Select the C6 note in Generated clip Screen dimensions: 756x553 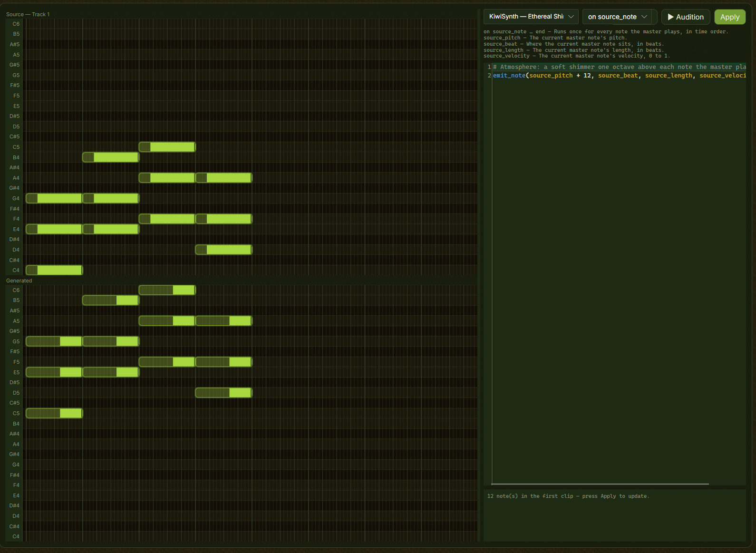point(167,290)
